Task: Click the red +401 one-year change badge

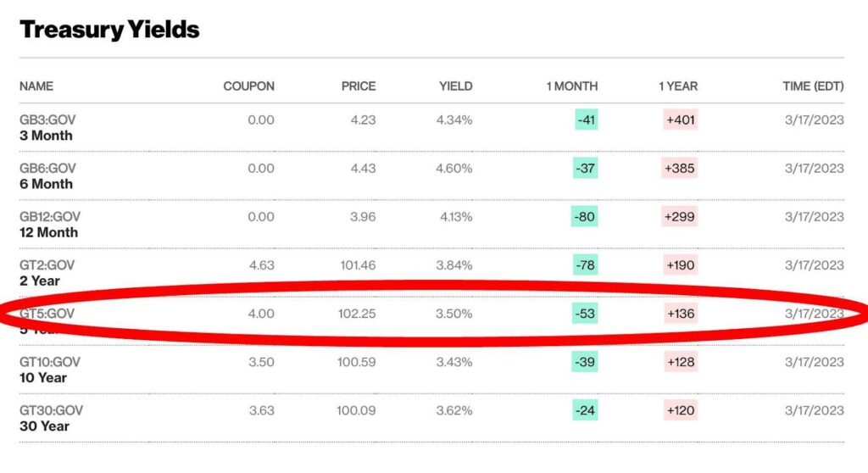Action: click(680, 120)
